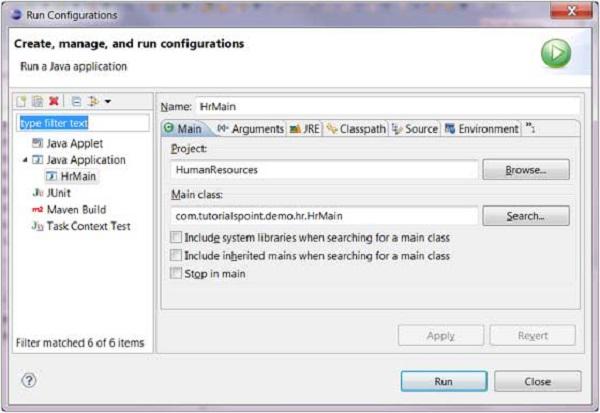
Task: Open the filter dropdown arrow in toolbar
Action: click(x=108, y=101)
